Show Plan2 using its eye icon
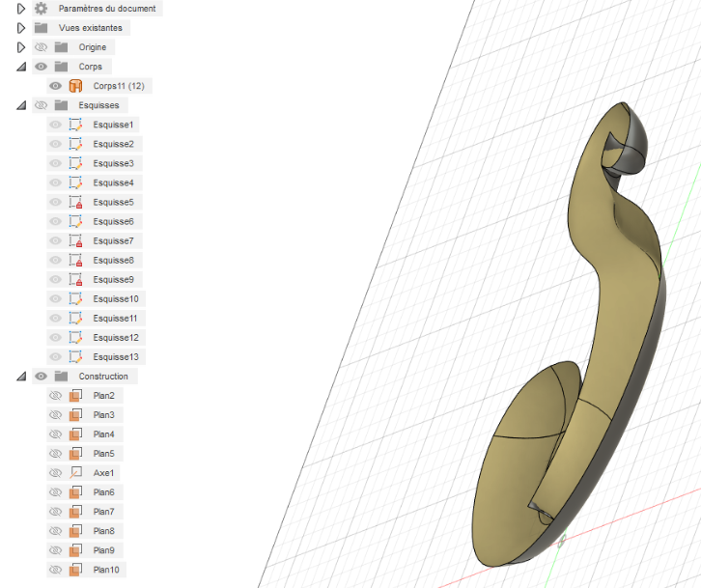This screenshot has width=701, height=588. [x=55, y=396]
